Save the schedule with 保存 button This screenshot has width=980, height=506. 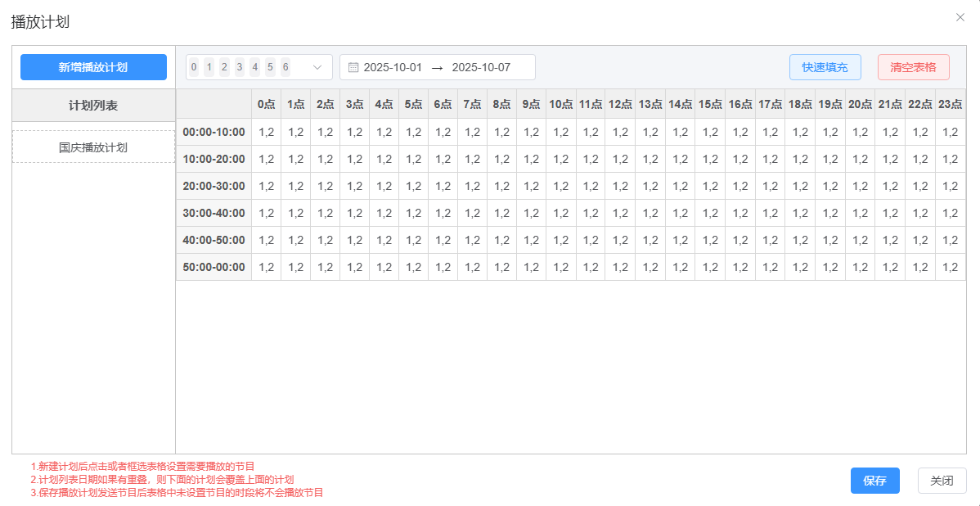(x=874, y=481)
